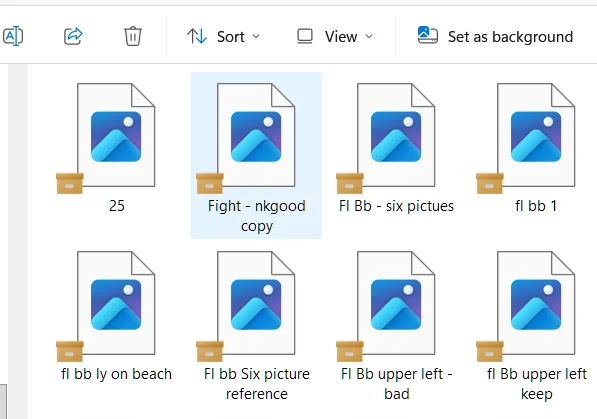
Task: Select the Fl Bb upper left - bad file
Action: point(396,326)
